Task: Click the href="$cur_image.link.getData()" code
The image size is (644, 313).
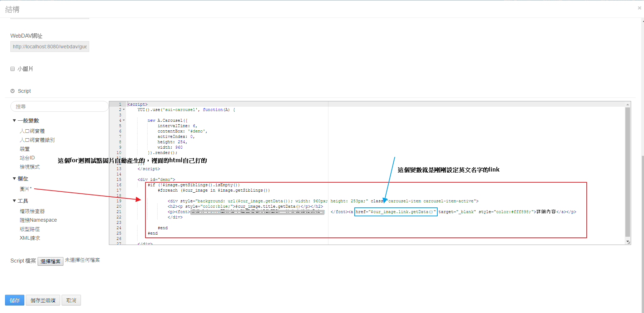Action: [x=396, y=212]
